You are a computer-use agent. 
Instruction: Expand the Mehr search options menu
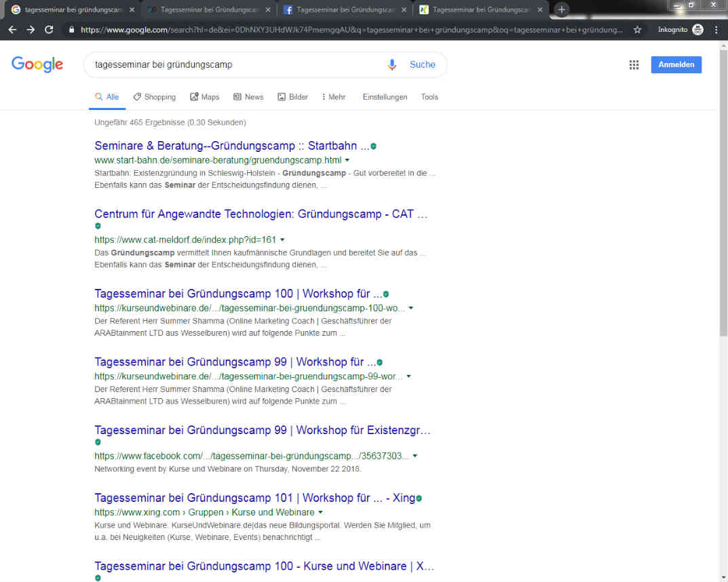click(333, 97)
